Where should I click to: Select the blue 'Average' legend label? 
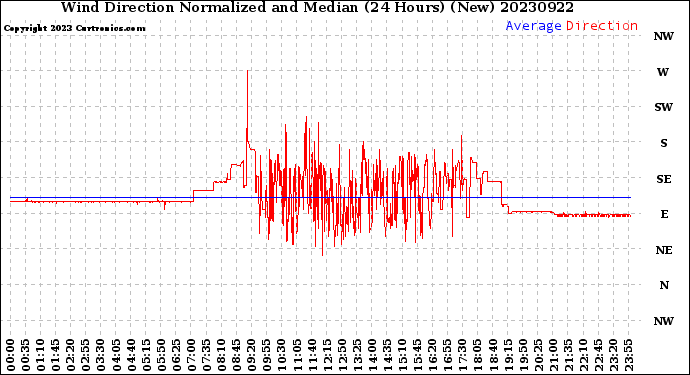[x=533, y=26]
